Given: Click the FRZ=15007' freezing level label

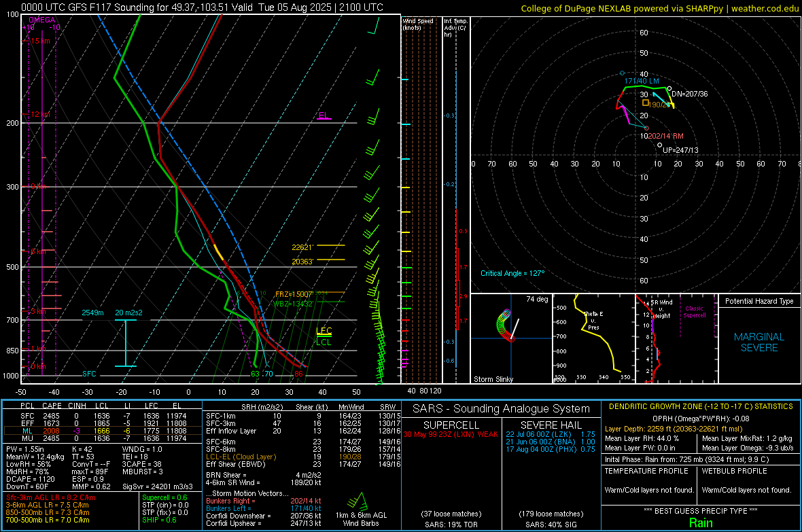Looking at the screenshot, I should pyautogui.click(x=294, y=294).
